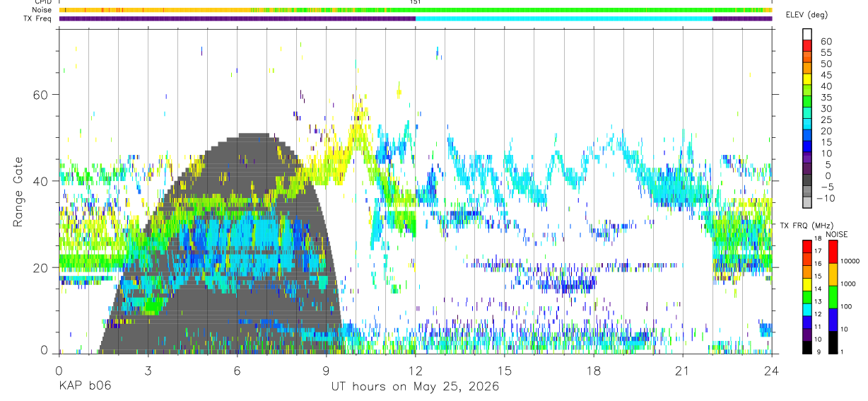The width and height of the screenshot is (868, 401).
Task: Click the red 17–18 MHz TX FRQ swatch
Action: [807, 247]
